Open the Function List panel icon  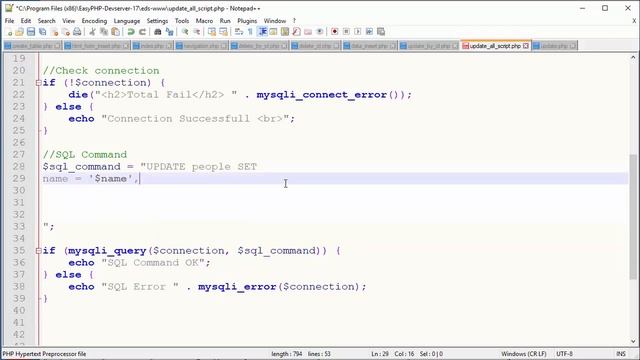pyautogui.click(x=297, y=32)
